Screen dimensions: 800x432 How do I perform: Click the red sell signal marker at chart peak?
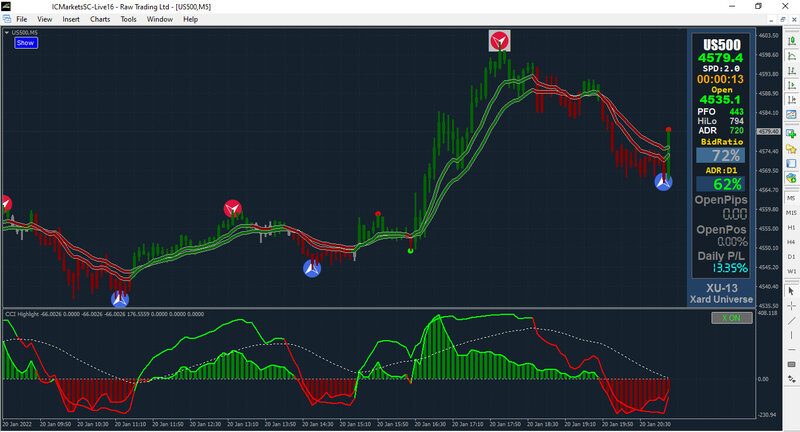click(x=499, y=41)
